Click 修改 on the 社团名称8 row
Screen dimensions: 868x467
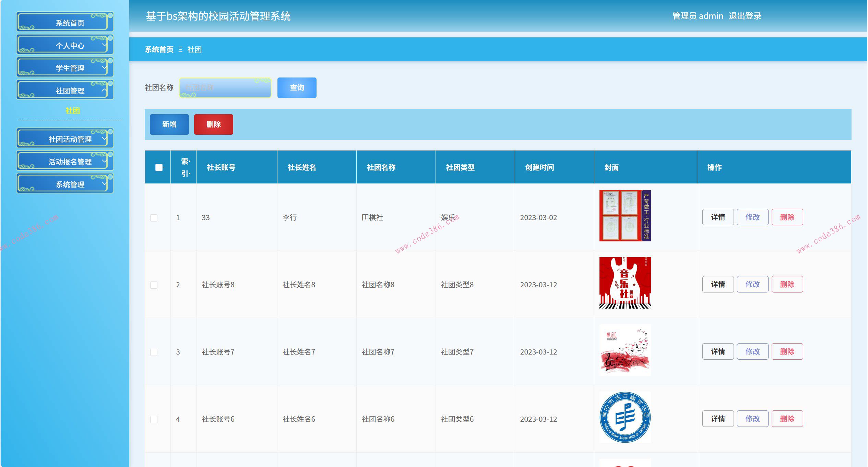tap(752, 284)
